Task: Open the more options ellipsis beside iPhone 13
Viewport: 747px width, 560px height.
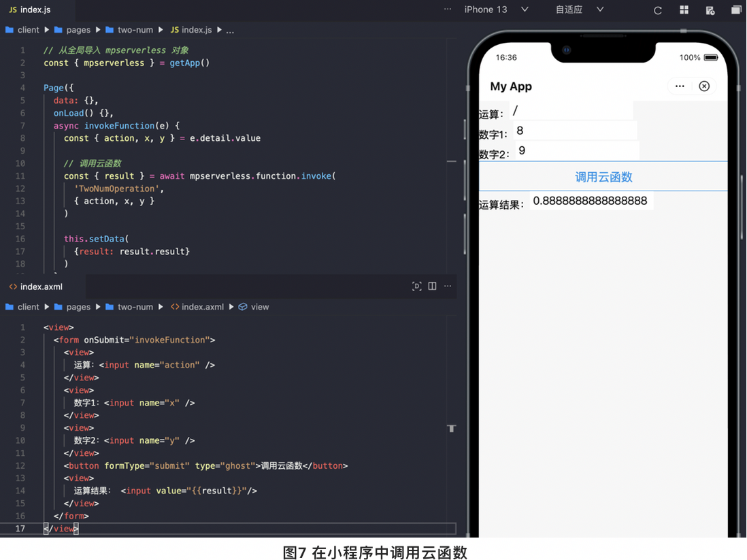Action: click(x=448, y=9)
